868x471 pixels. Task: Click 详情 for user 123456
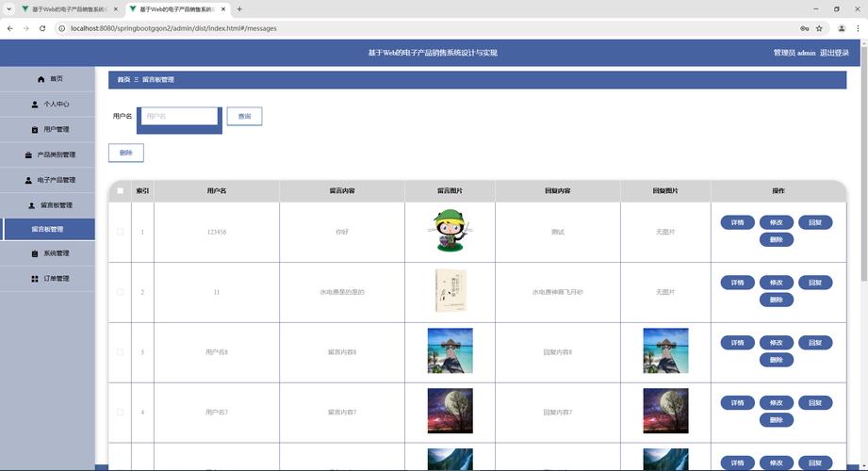pyautogui.click(x=737, y=222)
